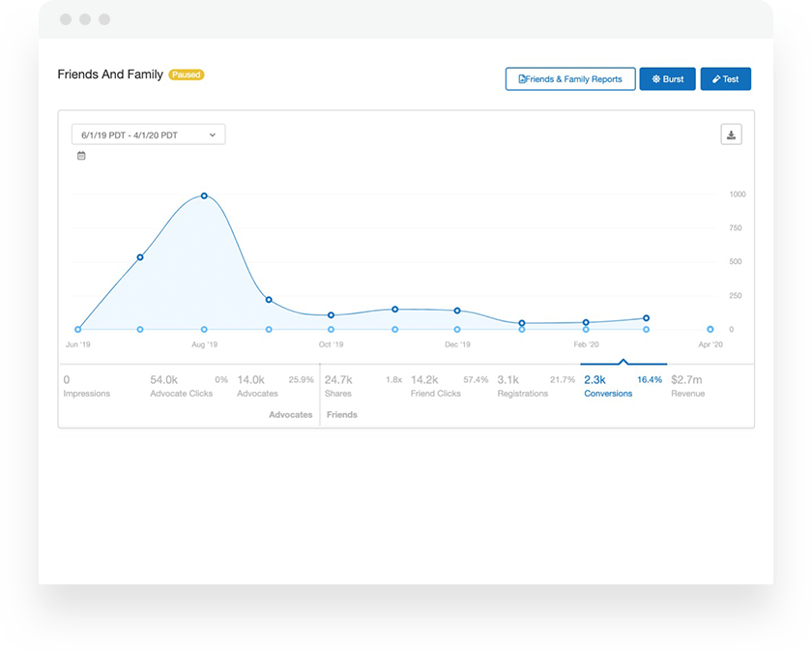
Task: Click the peak data point near 1000
Action: [x=204, y=195]
